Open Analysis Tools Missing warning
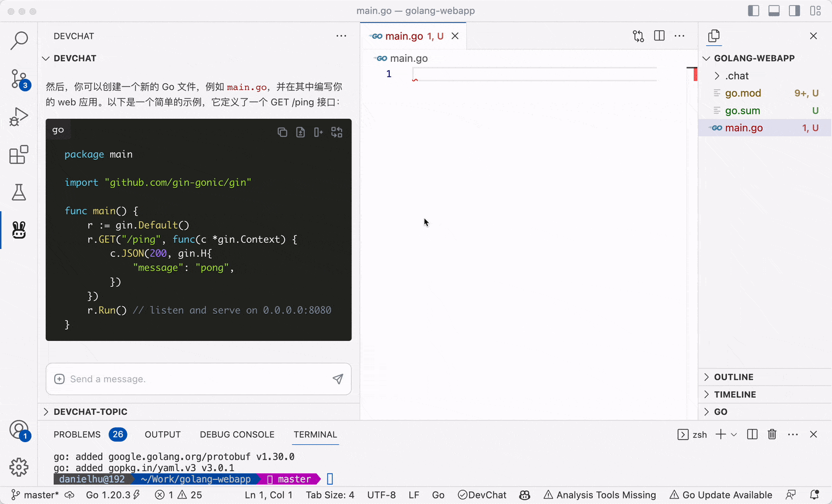 [x=600, y=495]
